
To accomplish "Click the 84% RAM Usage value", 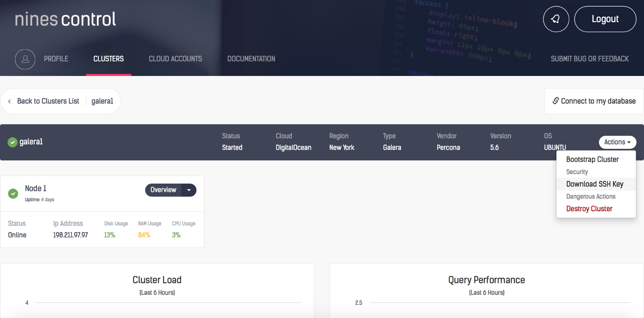I will [144, 235].
